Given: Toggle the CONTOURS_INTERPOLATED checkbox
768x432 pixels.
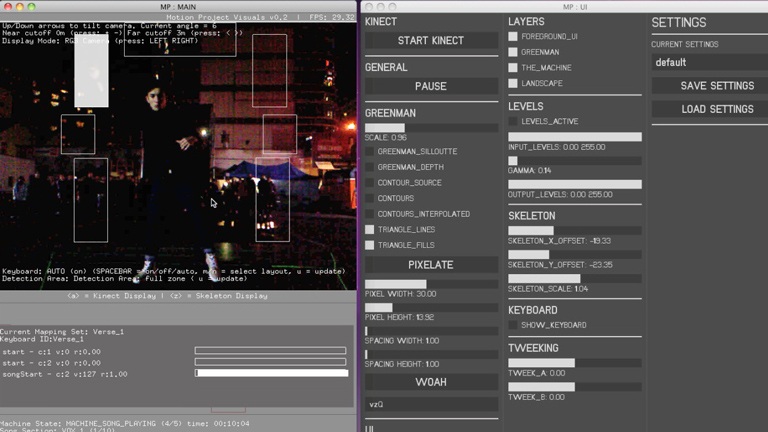Looking at the screenshot, I should pyautogui.click(x=370, y=214).
